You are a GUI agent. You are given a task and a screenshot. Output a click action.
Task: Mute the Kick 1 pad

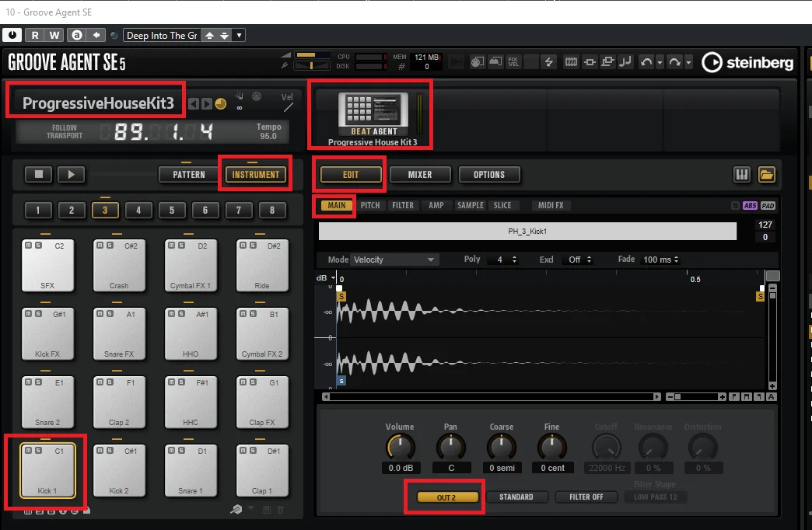[x=29, y=451]
